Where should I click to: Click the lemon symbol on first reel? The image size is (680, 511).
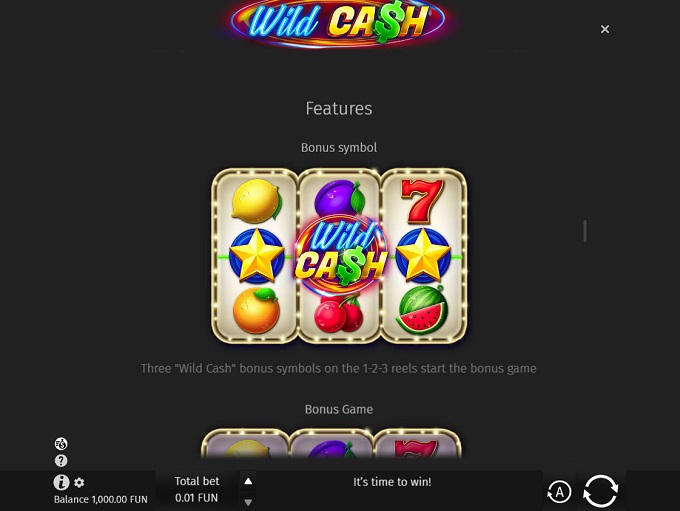(256, 201)
